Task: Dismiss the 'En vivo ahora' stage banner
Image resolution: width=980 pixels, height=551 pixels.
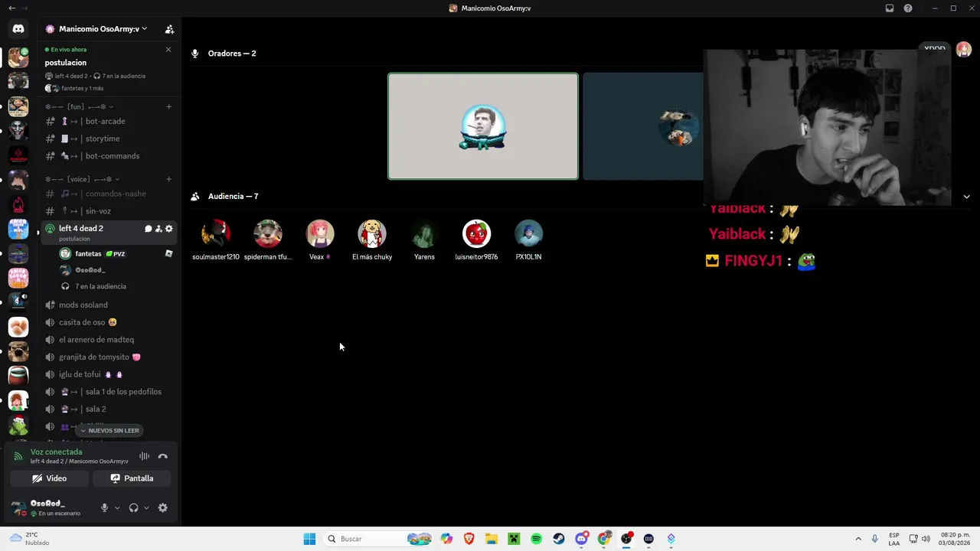Action: click(168, 50)
